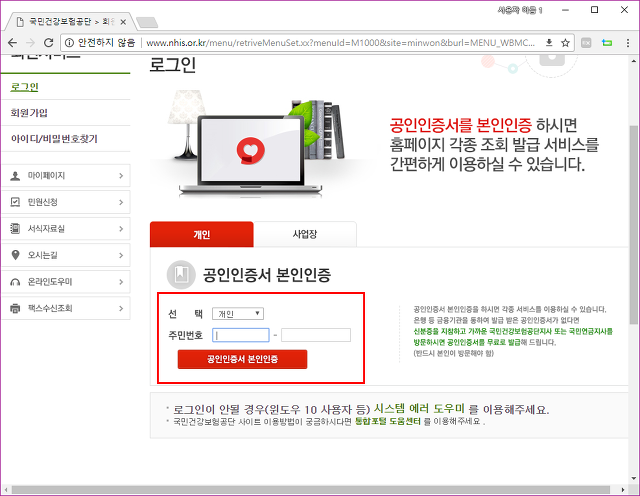Expand the 팩스수신조회 menu chevron
Viewport: 640px width, 496px height.
121,308
